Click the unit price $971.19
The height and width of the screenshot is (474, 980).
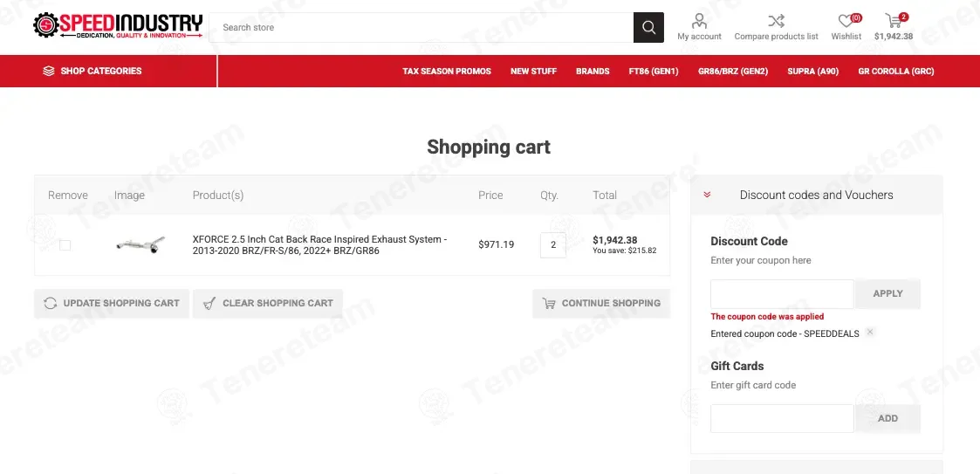(x=497, y=245)
